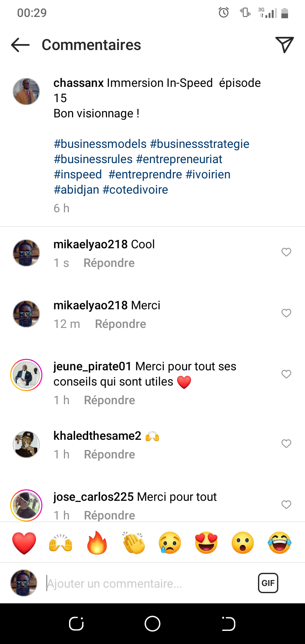Image resolution: width=305 pixels, height=644 pixels.
Task: Pick the crying laughing emoji
Action: [x=280, y=543]
